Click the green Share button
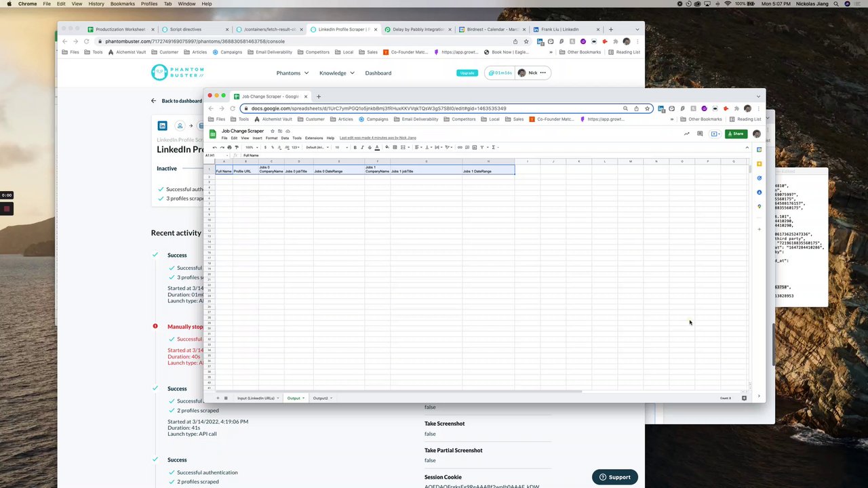This screenshot has width=868, height=488. point(736,134)
